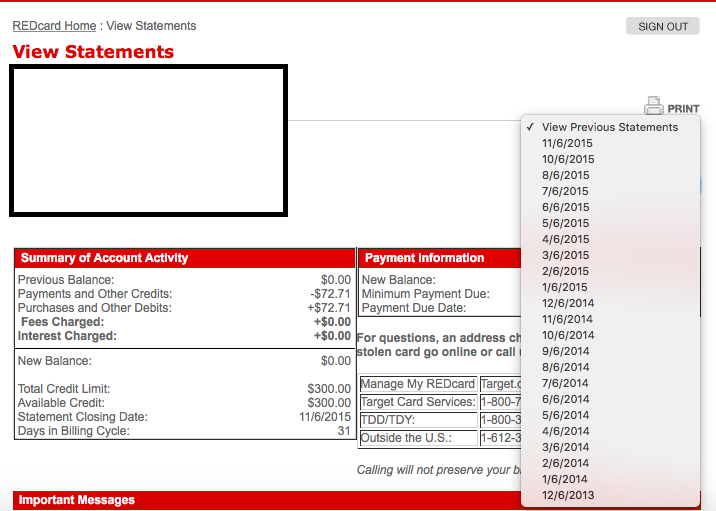Select 6/6/2015 from statement list
Image resolution: width=716 pixels, height=511 pixels.
(565, 207)
